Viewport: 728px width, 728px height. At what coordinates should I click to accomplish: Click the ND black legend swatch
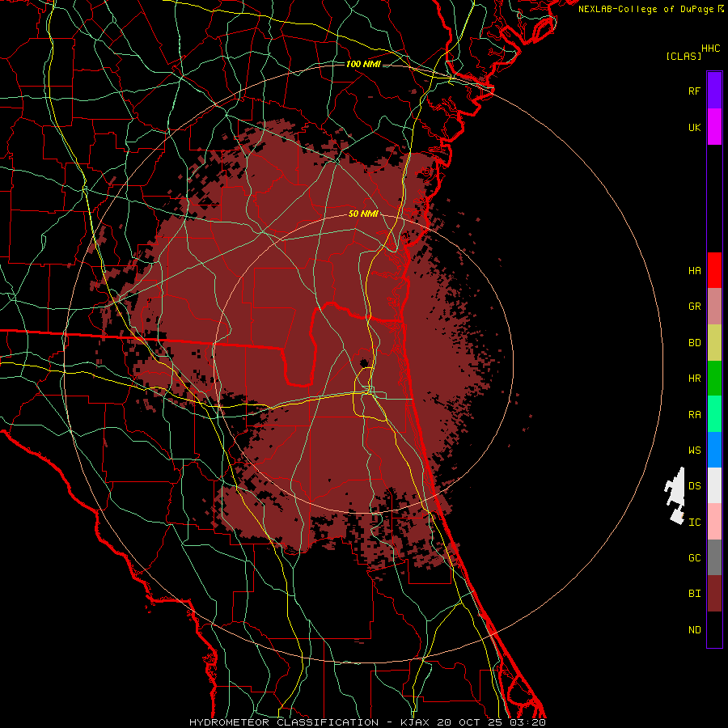click(x=714, y=629)
